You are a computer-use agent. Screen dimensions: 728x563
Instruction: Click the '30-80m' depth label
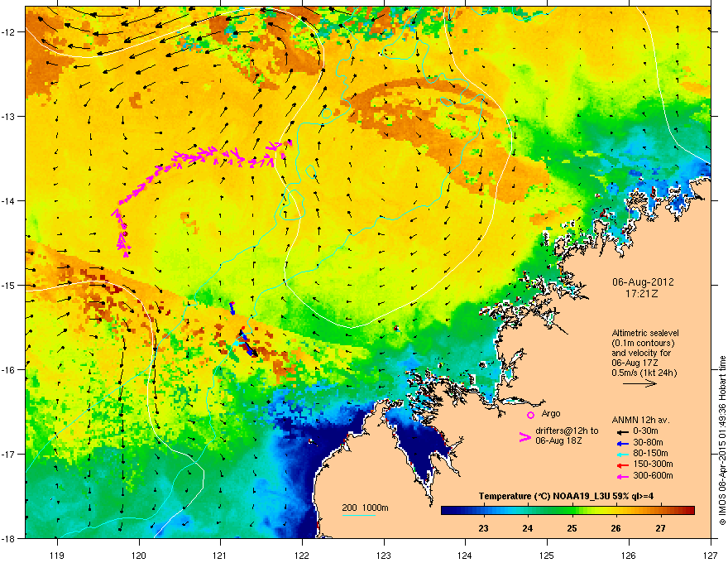point(648,443)
